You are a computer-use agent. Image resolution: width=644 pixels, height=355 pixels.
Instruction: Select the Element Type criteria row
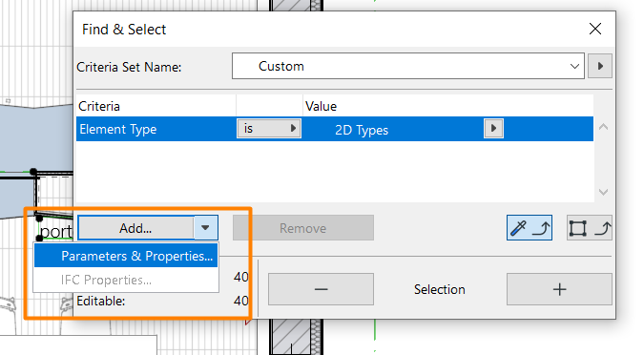point(335,129)
